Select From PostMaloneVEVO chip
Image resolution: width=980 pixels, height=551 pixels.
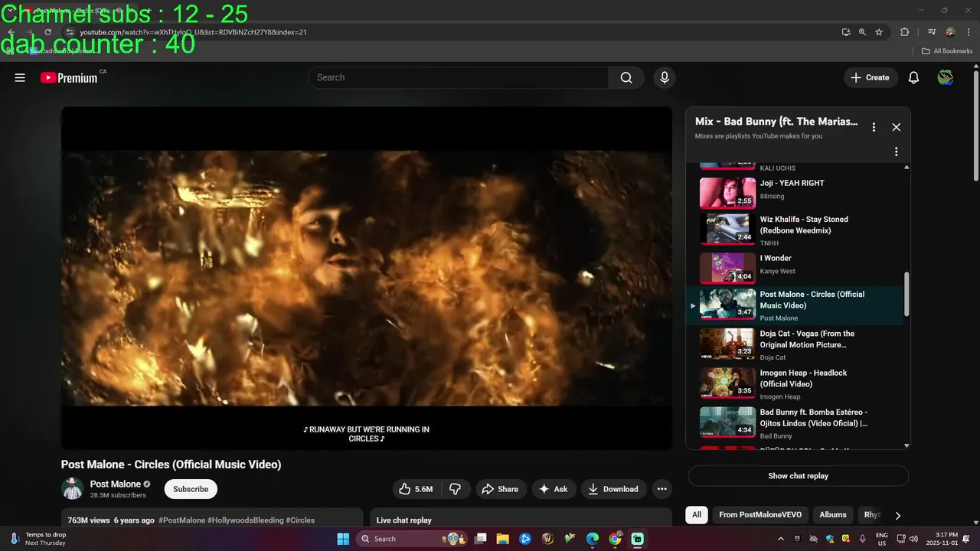[x=760, y=515]
